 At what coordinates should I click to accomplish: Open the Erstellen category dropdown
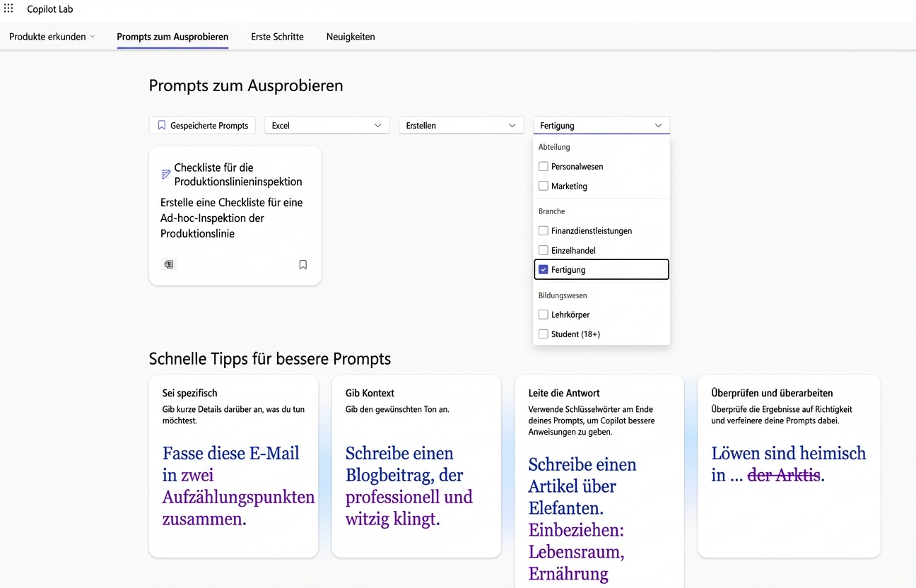click(461, 124)
